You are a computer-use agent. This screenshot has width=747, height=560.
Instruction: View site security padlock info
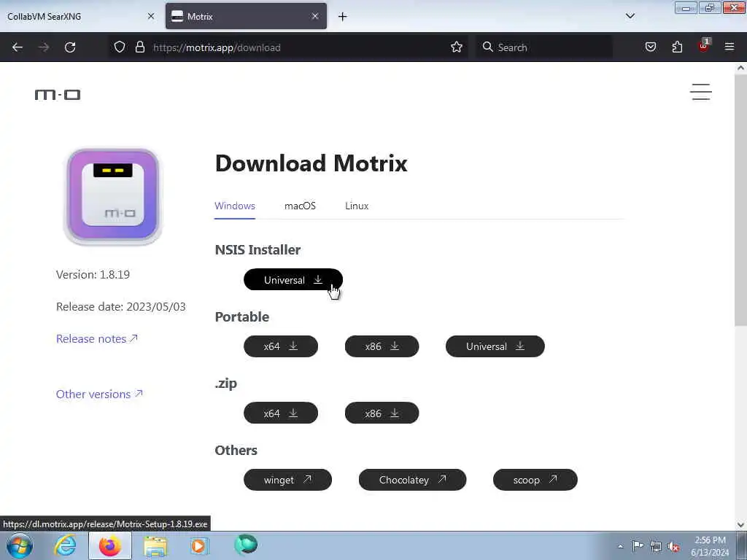coord(139,47)
